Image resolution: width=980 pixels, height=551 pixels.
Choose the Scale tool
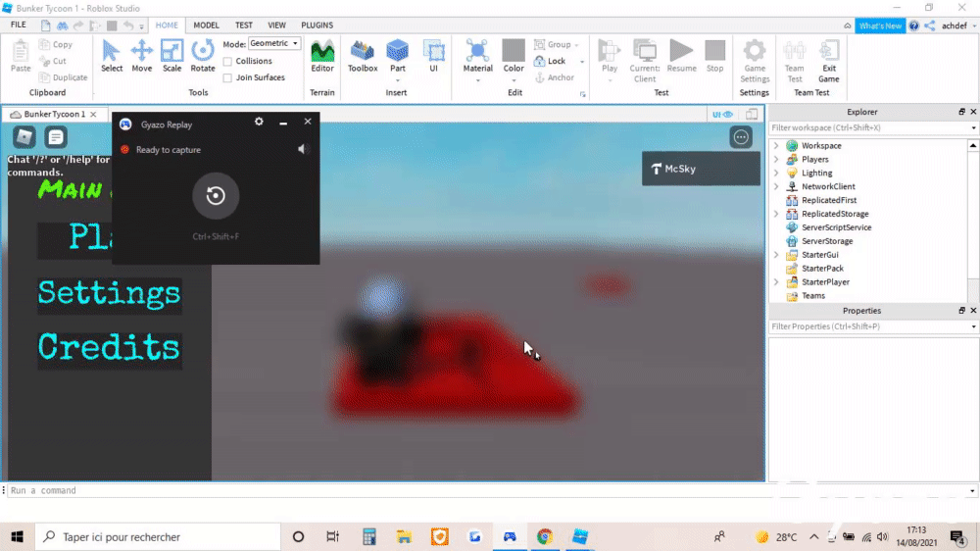pos(171,56)
